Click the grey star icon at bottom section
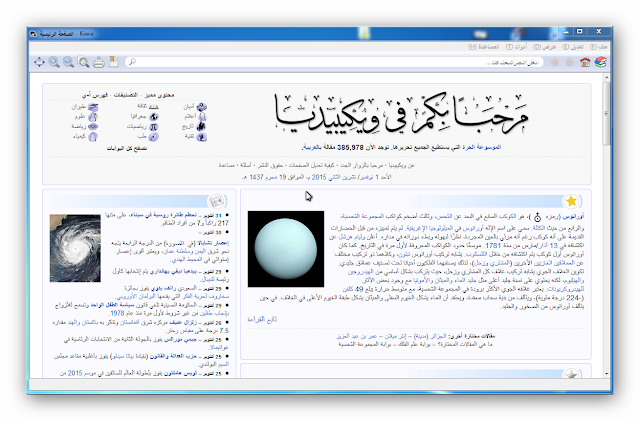Viewport: 640px width, 421px height. pos(571,374)
